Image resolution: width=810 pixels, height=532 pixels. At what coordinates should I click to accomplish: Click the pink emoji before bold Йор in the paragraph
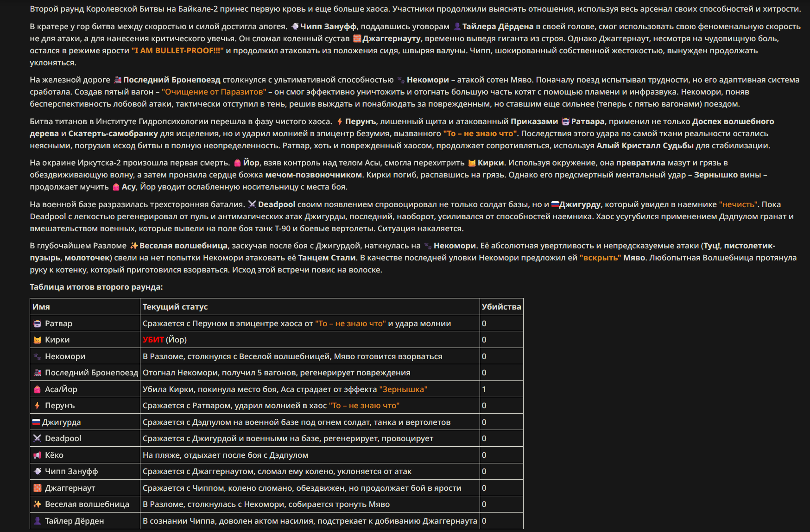pos(238,163)
